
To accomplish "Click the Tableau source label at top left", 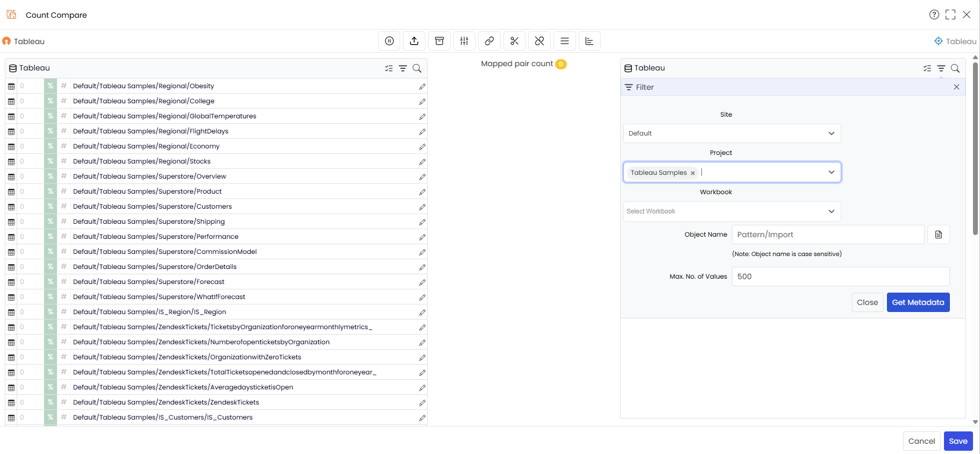I will [24, 41].
